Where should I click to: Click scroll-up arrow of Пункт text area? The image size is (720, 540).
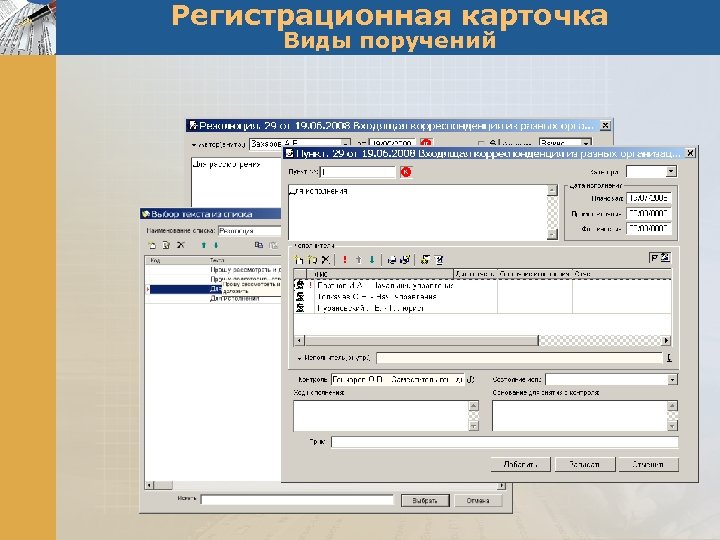coord(552,190)
